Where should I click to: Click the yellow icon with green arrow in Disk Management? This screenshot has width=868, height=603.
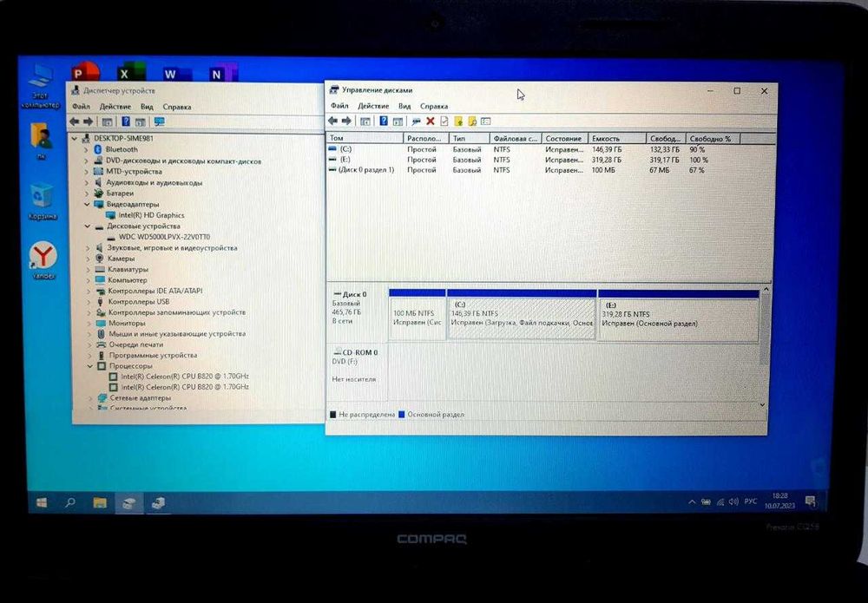point(458,121)
